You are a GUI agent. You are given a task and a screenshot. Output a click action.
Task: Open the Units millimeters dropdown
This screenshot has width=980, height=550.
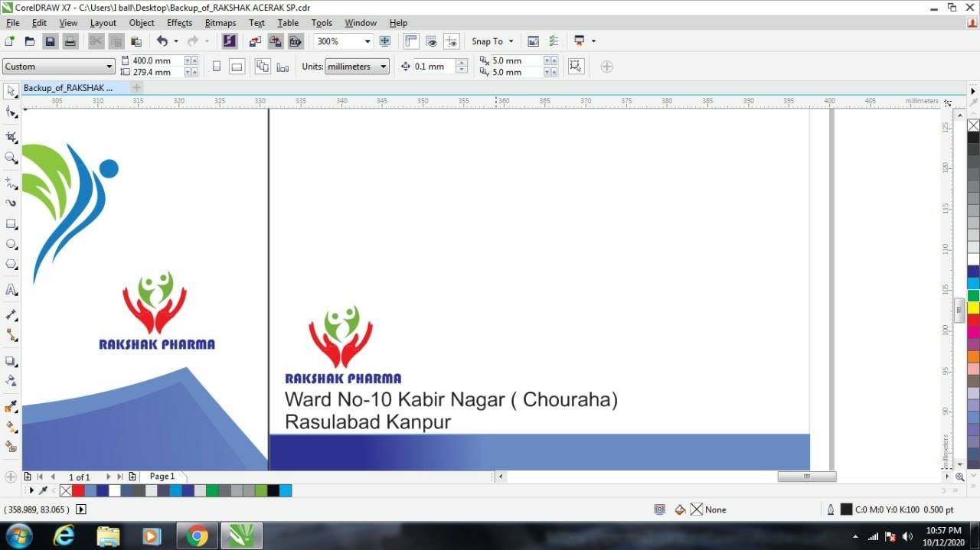click(x=384, y=67)
